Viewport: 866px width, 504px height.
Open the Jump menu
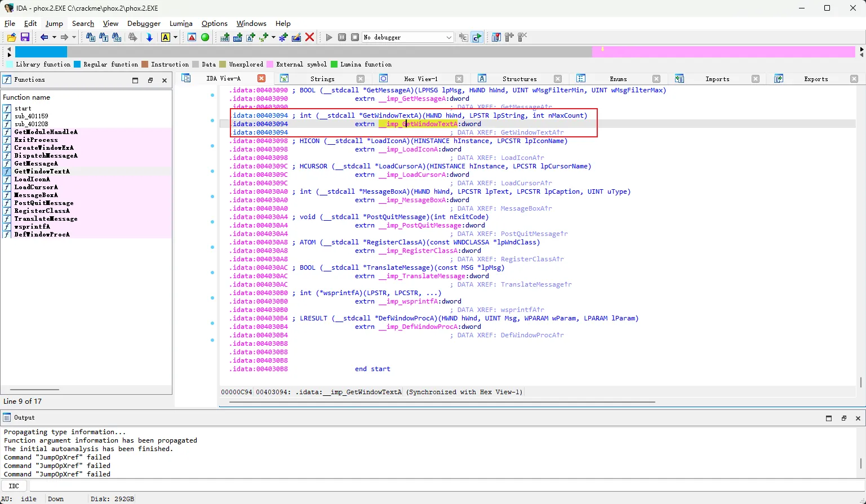54,23
